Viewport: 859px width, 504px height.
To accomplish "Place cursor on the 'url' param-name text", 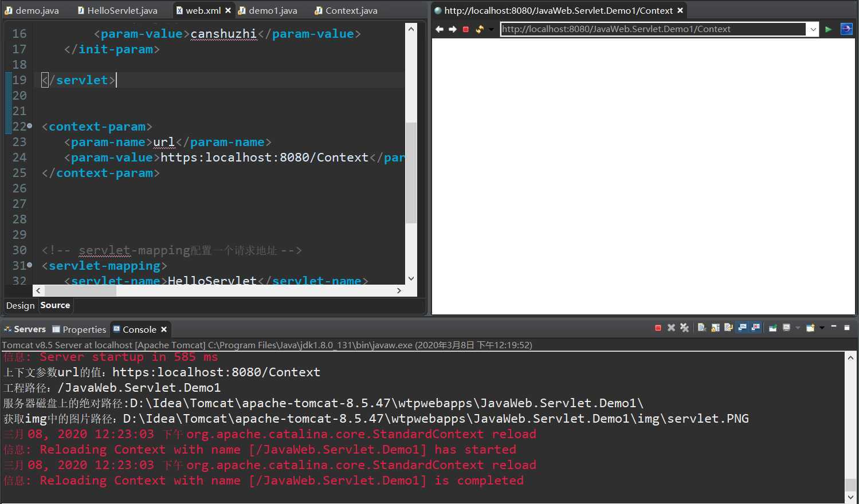I will click(164, 142).
